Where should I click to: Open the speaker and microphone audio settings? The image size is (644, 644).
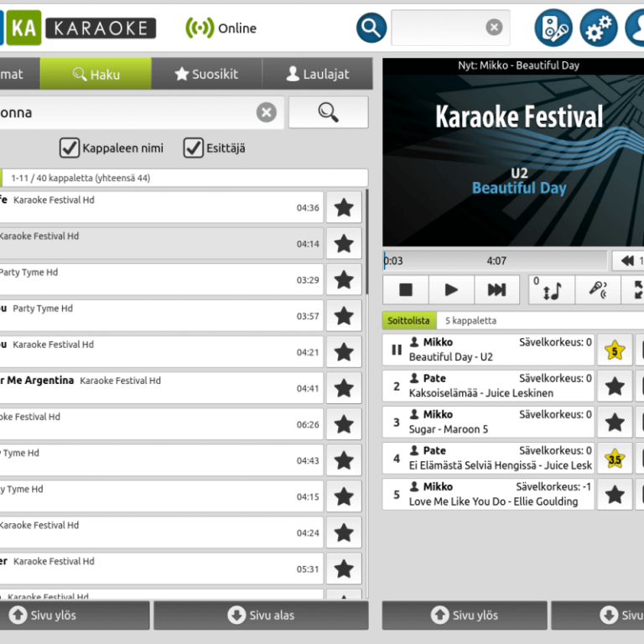coord(553,28)
